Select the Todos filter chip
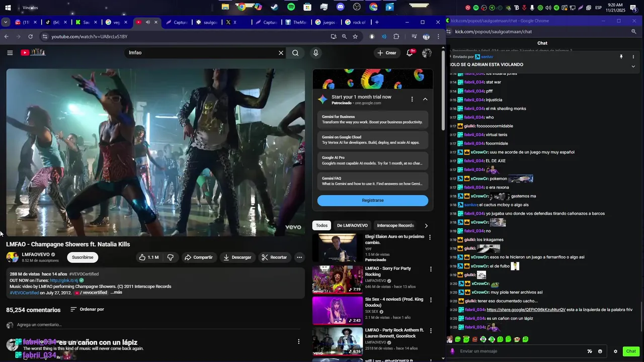This screenshot has width=644, height=362. pyautogui.click(x=321, y=226)
